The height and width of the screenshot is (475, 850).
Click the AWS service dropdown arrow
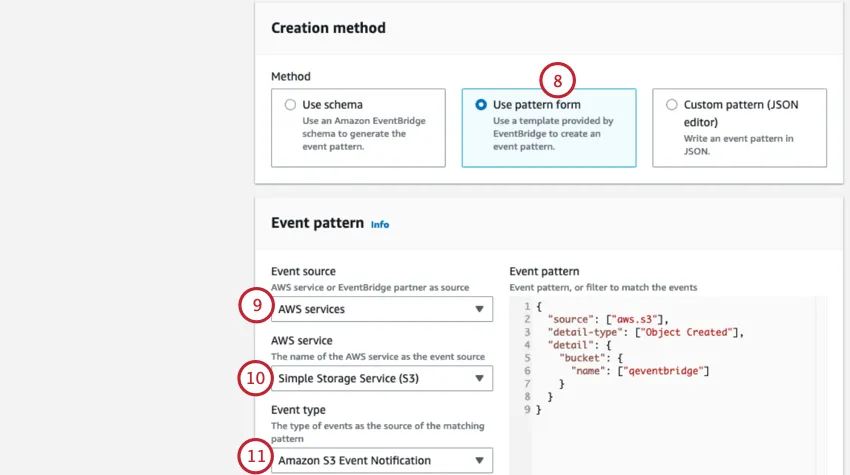[480, 379]
